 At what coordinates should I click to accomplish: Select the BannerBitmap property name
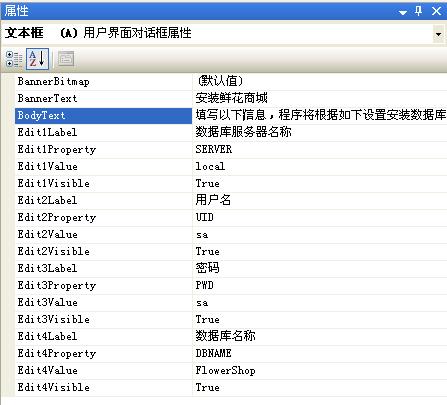103,81
